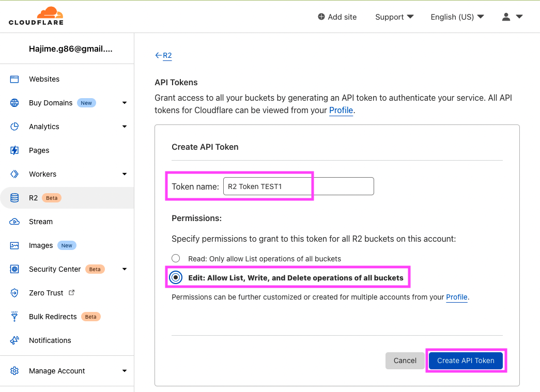
Task: Open the Profile link
Action: tap(341, 110)
